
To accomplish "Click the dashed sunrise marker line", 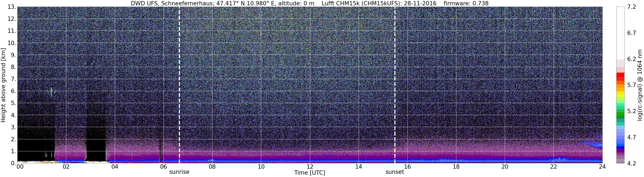I will click(x=180, y=85).
